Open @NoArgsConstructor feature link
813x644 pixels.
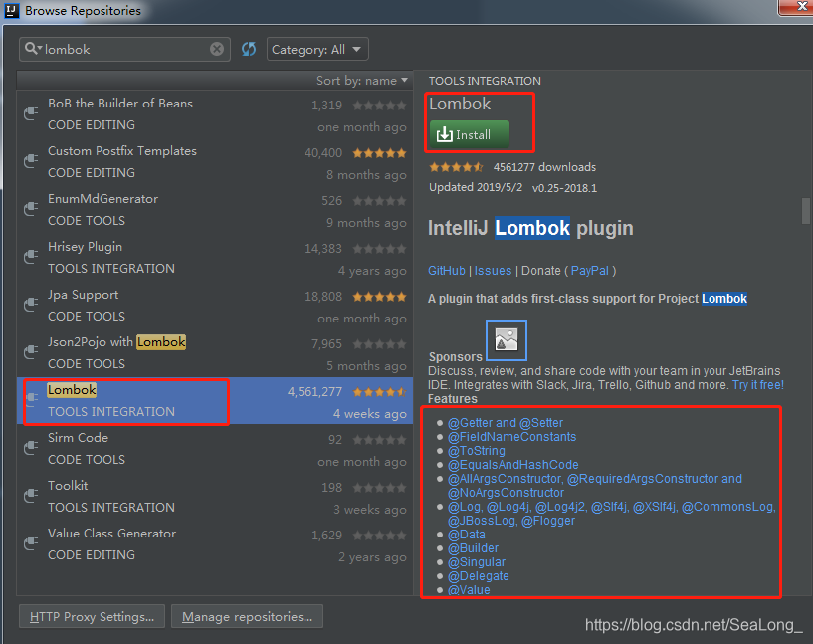[x=506, y=492]
